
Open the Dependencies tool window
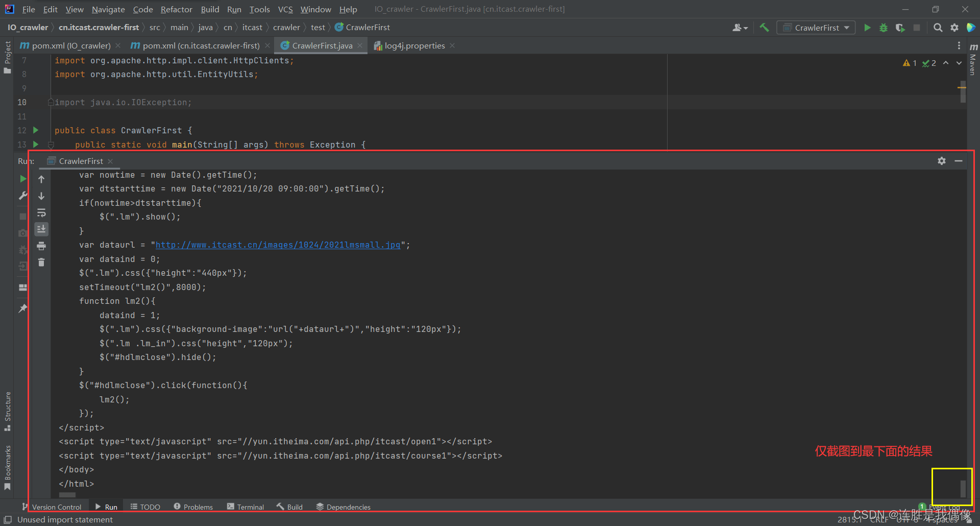[x=344, y=507]
